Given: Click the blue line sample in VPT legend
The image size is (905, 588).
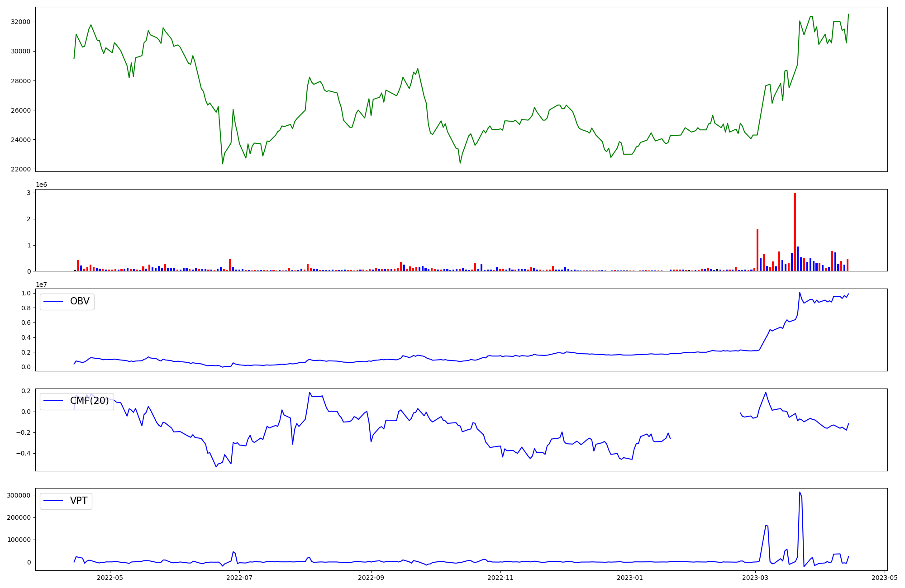Looking at the screenshot, I should [53, 501].
